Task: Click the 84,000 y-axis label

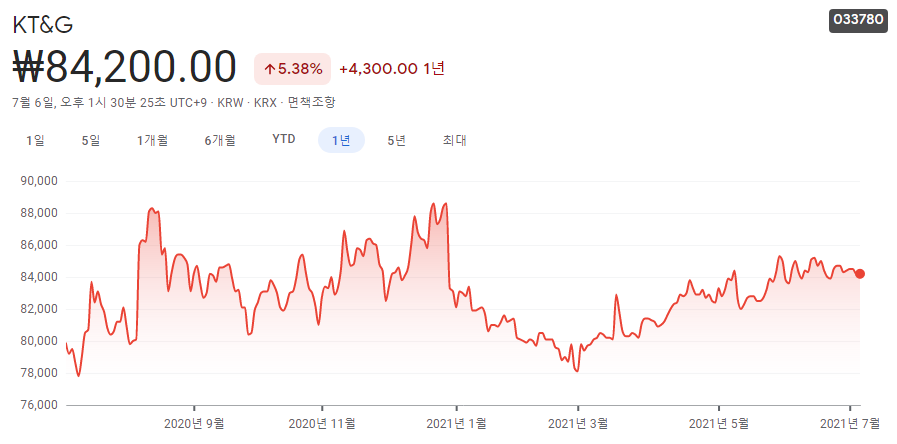Action: point(39,278)
